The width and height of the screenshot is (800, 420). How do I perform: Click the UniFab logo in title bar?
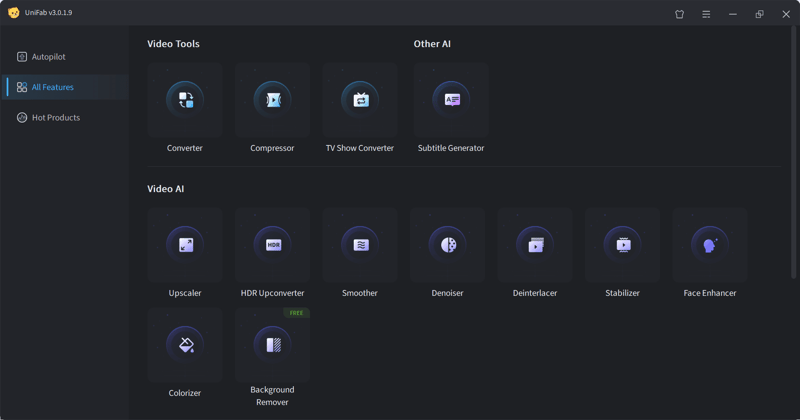pyautogui.click(x=14, y=13)
